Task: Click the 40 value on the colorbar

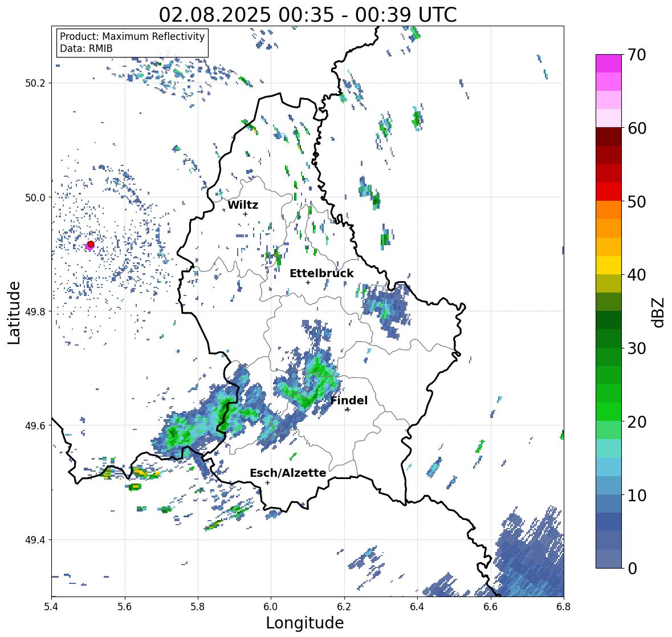Action: click(x=637, y=275)
